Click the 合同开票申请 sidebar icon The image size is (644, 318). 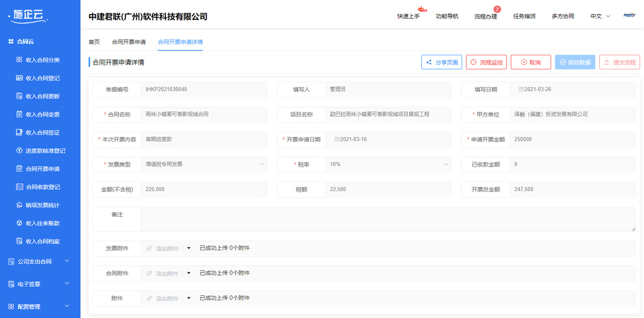click(19, 169)
